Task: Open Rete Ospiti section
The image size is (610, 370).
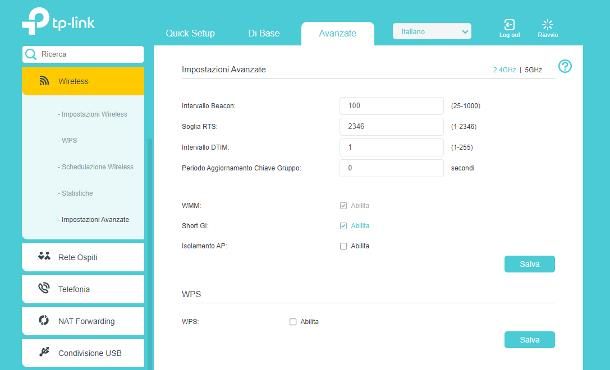Action: pyautogui.click(x=83, y=257)
